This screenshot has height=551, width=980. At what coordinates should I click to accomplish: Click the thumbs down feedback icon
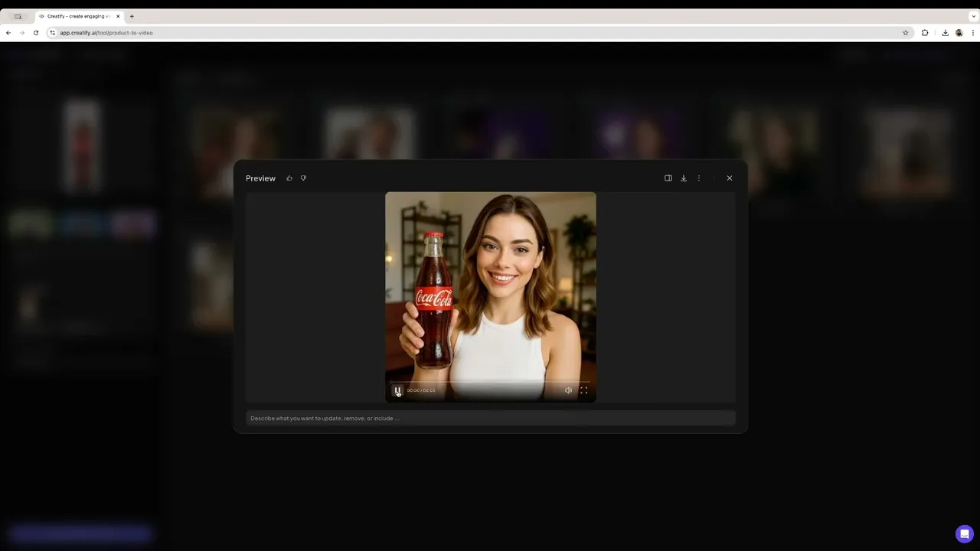(303, 178)
